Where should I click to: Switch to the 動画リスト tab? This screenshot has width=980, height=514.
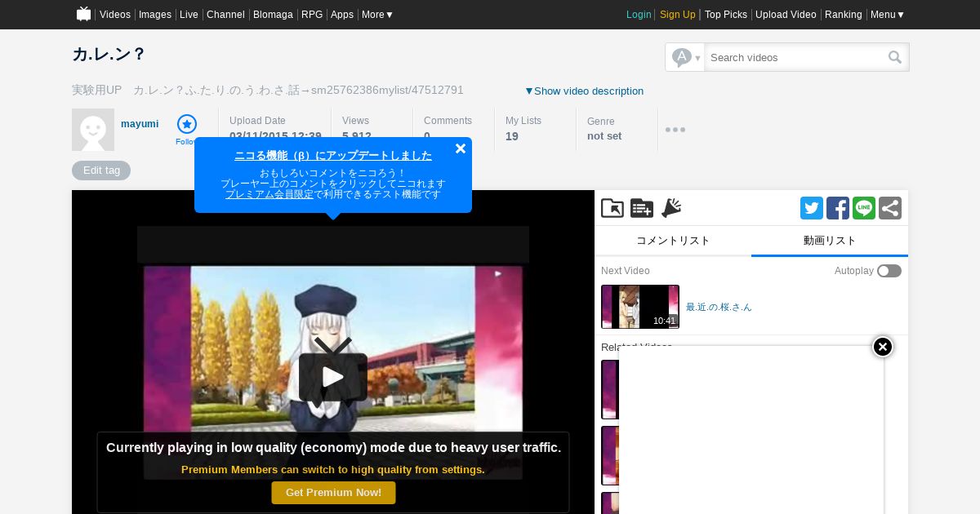pos(830,241)
